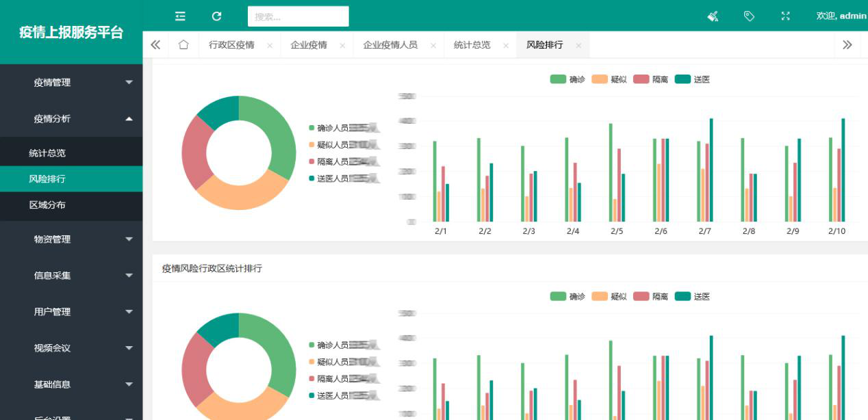Switch to the 统计总览 tab
The image size is (868, 420).
[x=472, y=45]
